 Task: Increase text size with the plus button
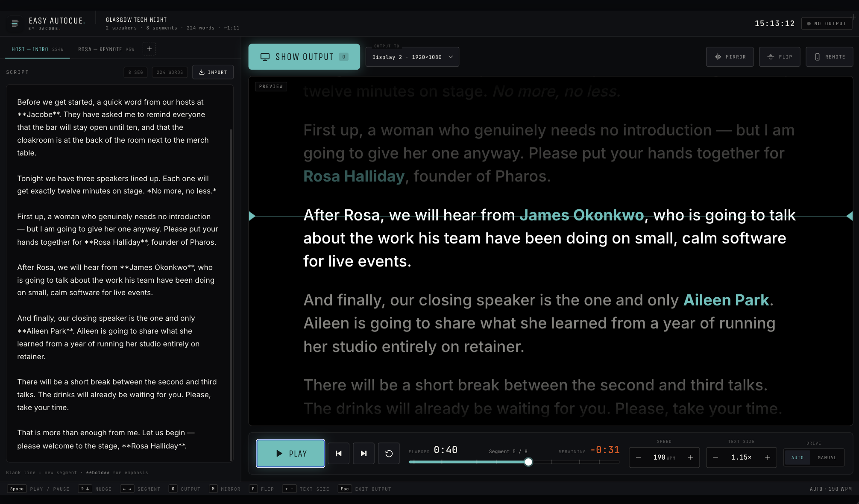coord(768,457)
